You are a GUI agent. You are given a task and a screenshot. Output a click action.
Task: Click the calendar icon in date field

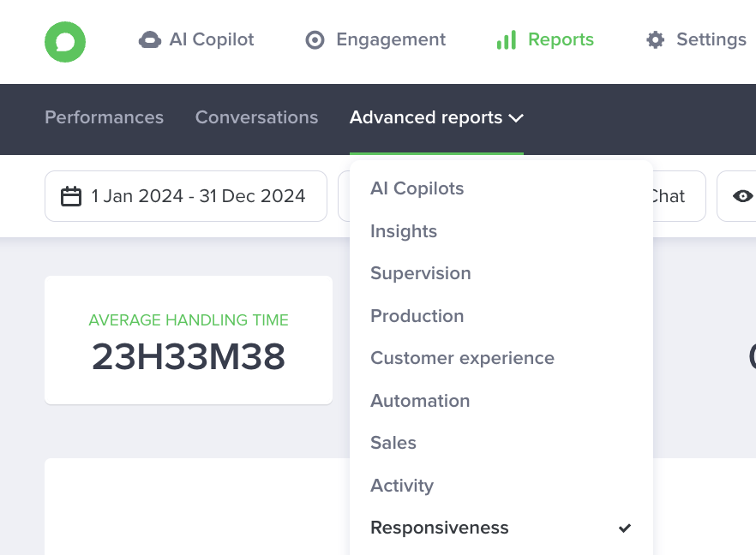[x=71, y=196]
